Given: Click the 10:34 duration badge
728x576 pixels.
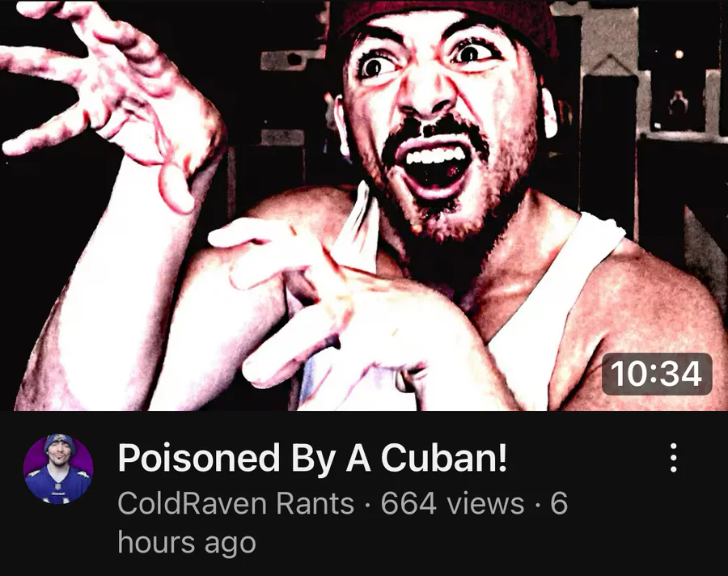Looking at the screenshot, I should 657,374.
